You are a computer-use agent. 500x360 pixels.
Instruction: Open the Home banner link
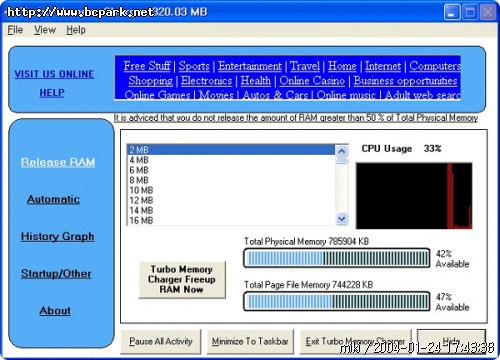(x=342, y=66)
